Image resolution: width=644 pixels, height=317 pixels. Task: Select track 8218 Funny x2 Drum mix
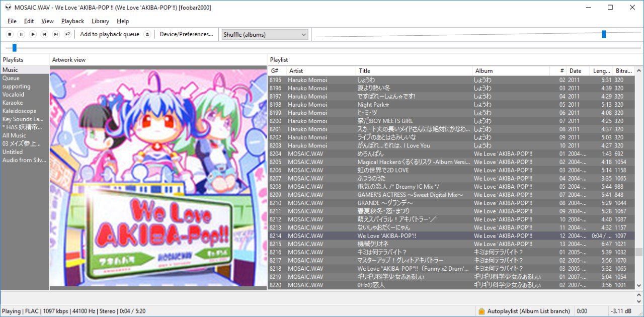451,268
